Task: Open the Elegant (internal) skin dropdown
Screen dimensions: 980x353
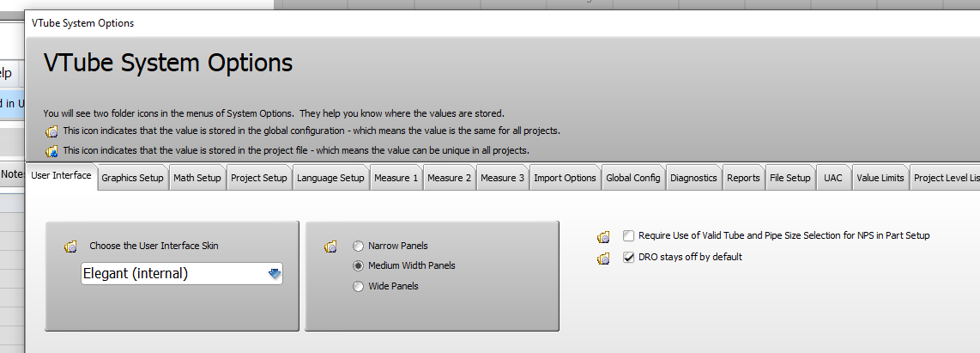Action: tap(181, 273)
